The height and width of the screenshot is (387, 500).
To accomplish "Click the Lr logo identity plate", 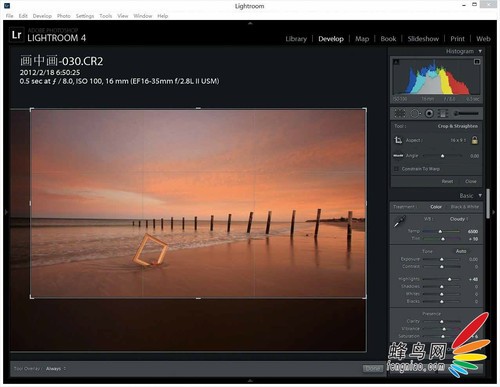I will pyautogui.click(x=16, y=35).
